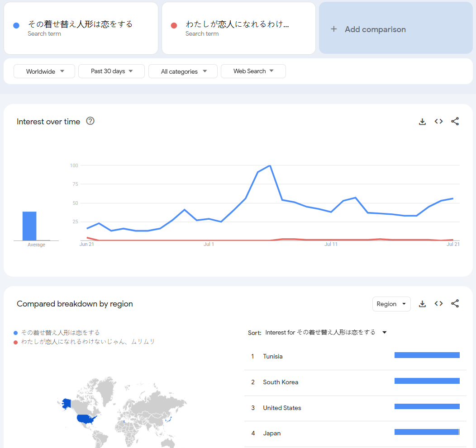Open embed code for Interest over time

(x=438, y=121)
